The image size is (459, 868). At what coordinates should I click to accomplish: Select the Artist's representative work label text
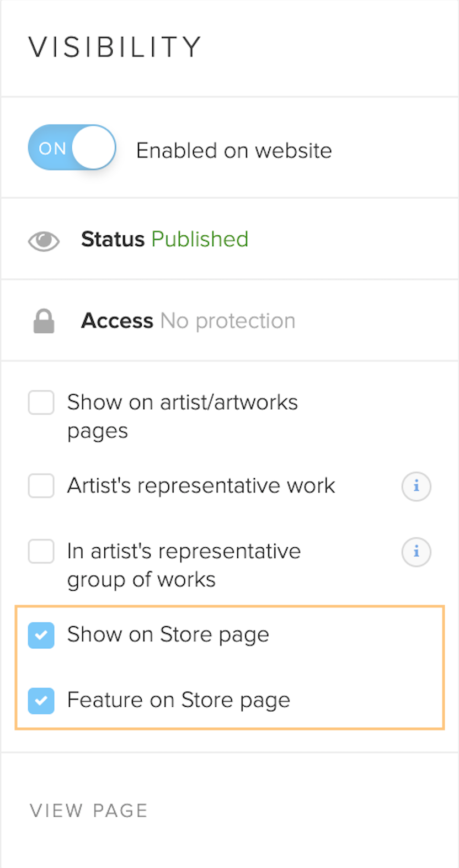click(x=201, y=486)
